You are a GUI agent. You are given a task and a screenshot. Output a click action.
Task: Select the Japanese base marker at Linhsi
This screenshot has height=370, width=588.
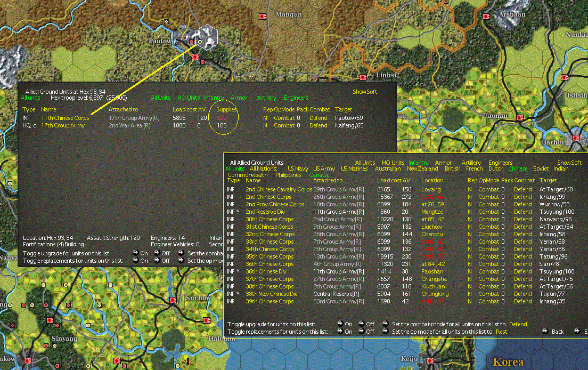[363, 77]
